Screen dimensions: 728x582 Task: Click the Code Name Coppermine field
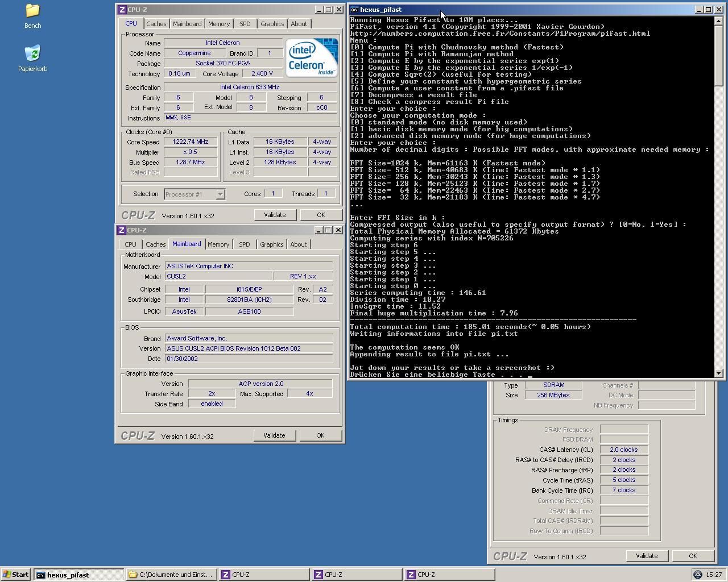click(195, 53)
